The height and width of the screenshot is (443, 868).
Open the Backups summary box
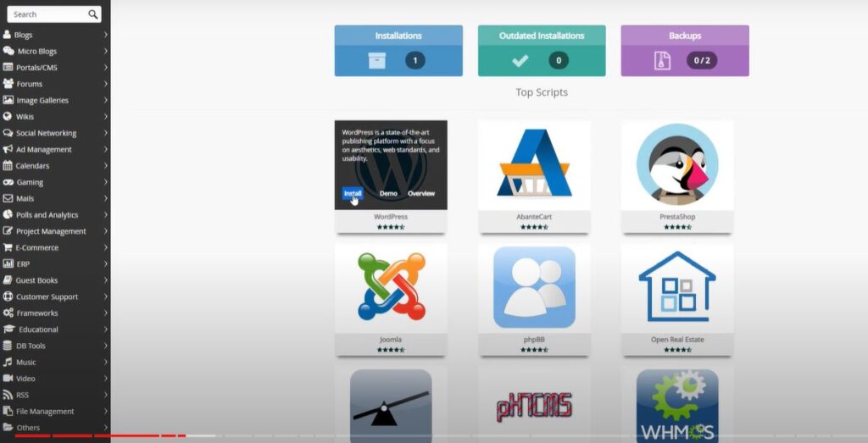[685, 50]
